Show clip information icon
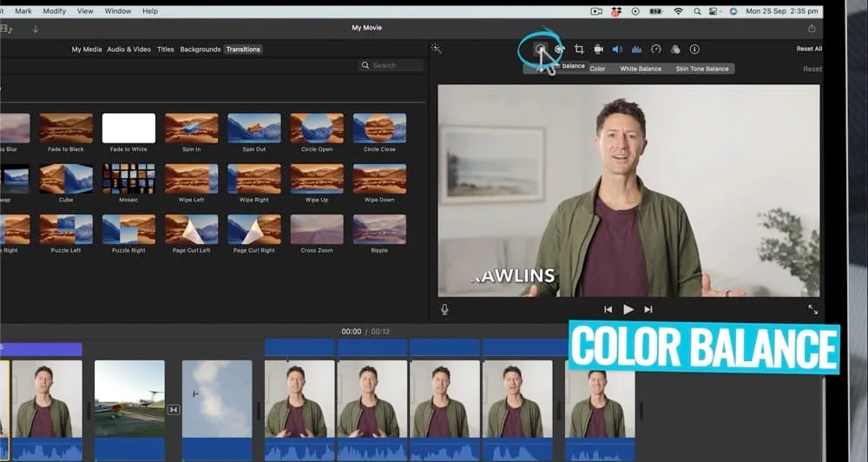Image resolution: width=868 pixels, height=462 pixels. coord(694,49)
